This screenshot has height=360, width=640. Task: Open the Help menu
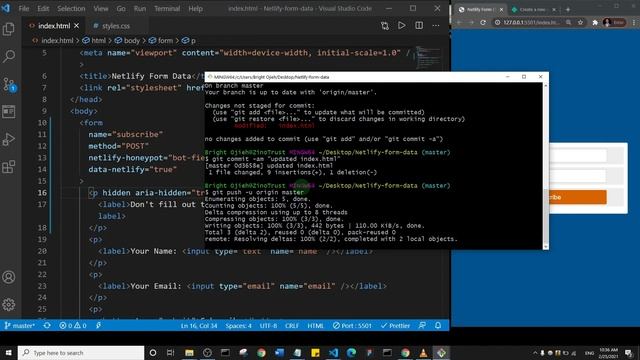tap(196, 9)
